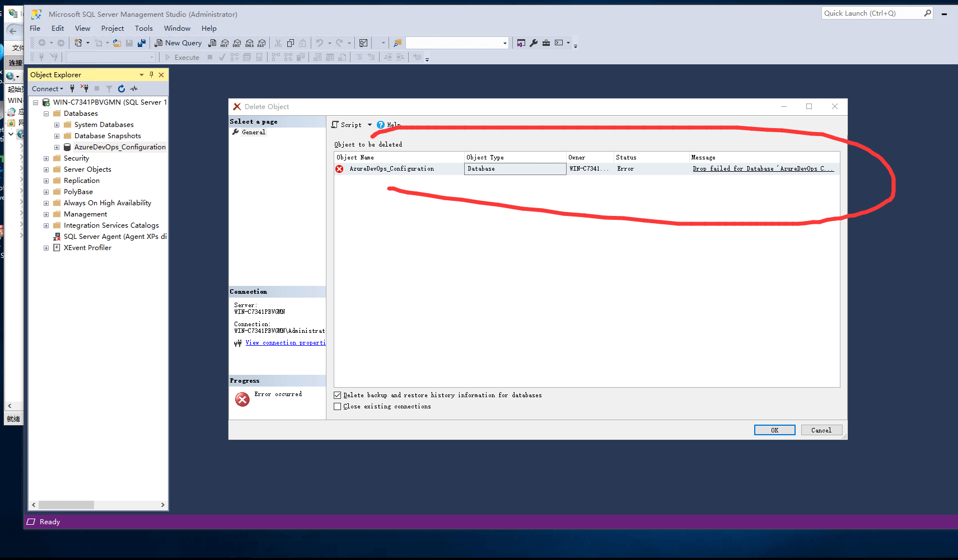Click the Open File toolbar icon
The width and height of the screenshot is (958, 560).
point(116,43)
